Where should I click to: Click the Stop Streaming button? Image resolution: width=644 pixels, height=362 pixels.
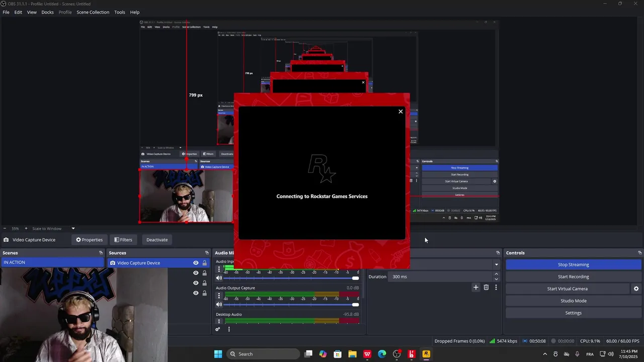coord(573,264)
